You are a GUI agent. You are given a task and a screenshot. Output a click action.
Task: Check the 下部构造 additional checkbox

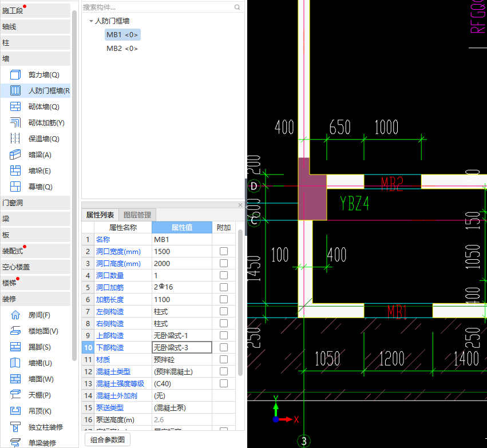tap(224, 347)
